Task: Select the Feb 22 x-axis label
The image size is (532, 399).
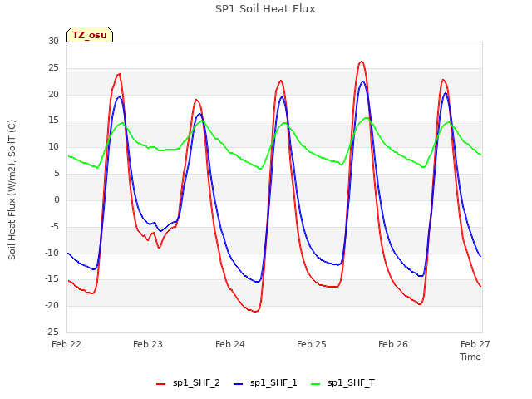Action: (66, 344)
